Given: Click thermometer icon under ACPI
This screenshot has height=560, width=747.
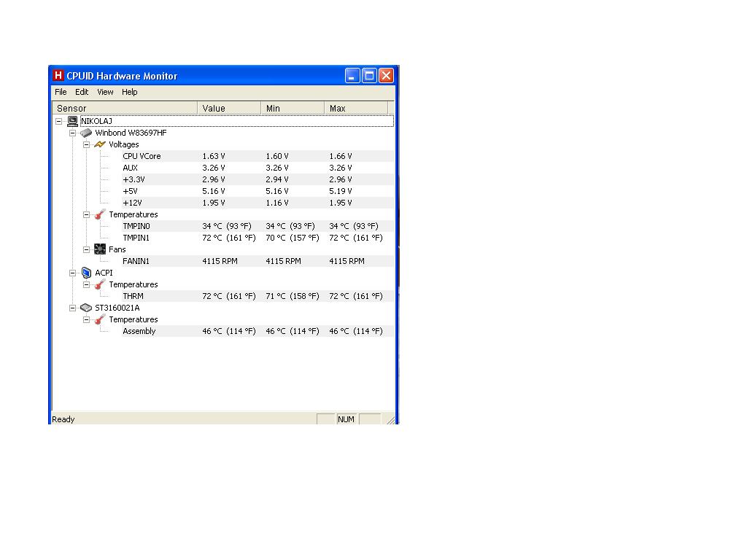Looking at the screenshot, I should click(x=99, y=284).
